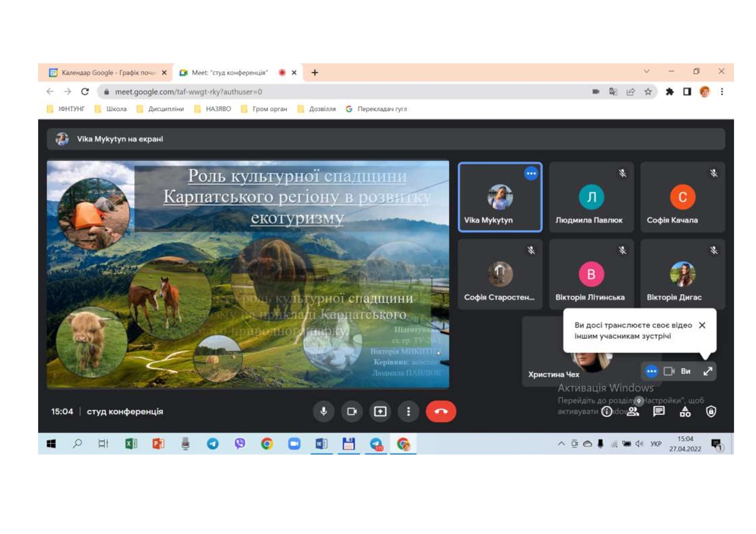This screenshot has width=756, height=534.
Task: Click the present screen button
Action: [x=380, y=411]
